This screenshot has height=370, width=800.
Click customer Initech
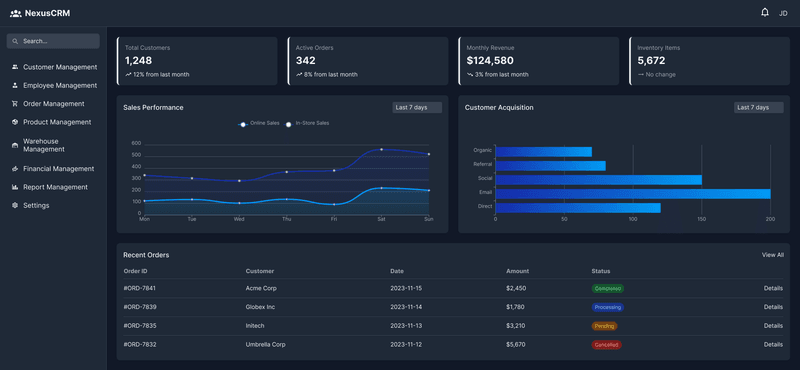click(x=255, y=326)
